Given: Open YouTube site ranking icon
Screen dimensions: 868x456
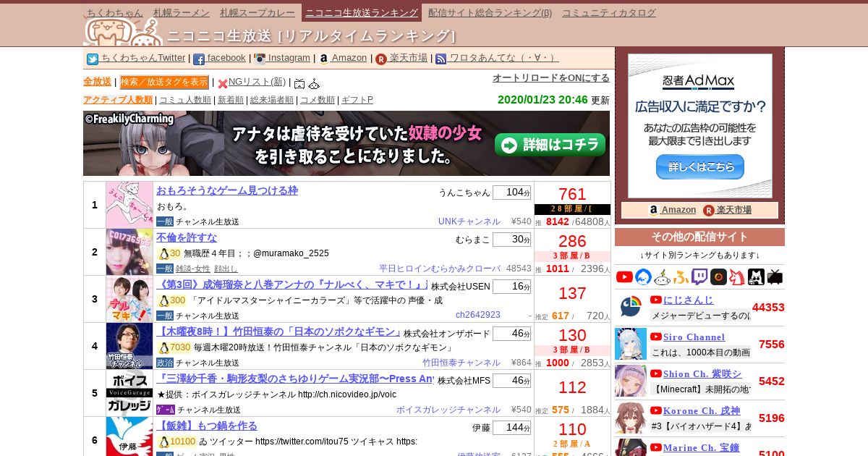Looking at the screenshot, I should pos(624,276).
